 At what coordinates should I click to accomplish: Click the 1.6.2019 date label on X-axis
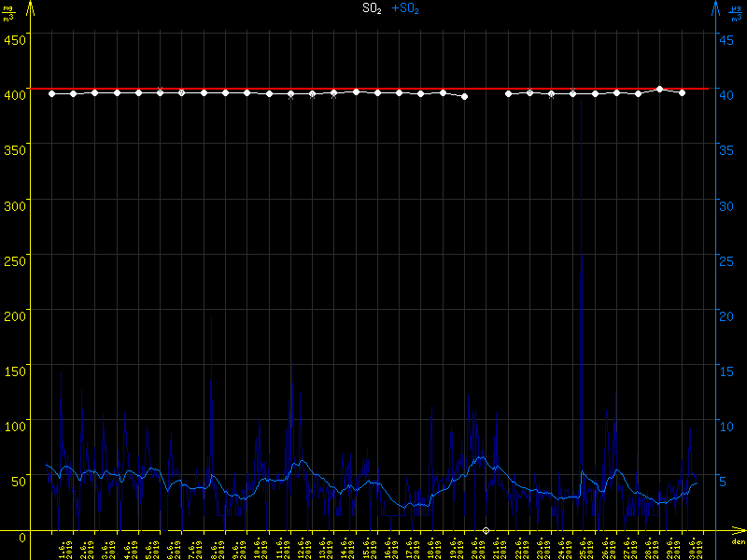[63, 548]
